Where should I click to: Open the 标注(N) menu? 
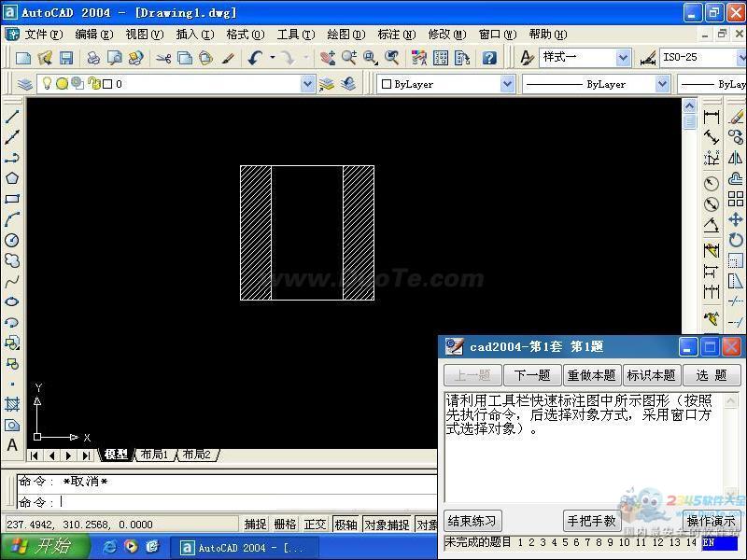point(396,35)
